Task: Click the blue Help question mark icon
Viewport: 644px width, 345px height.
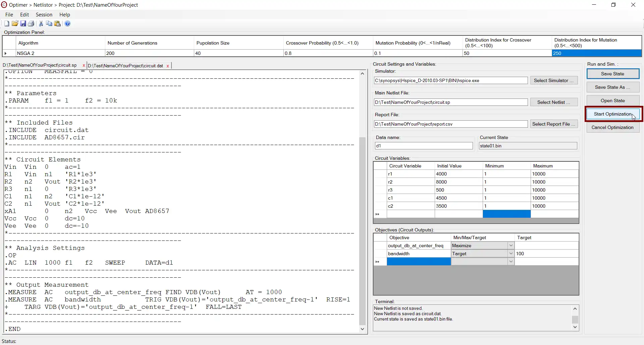Action: point(67,23)
